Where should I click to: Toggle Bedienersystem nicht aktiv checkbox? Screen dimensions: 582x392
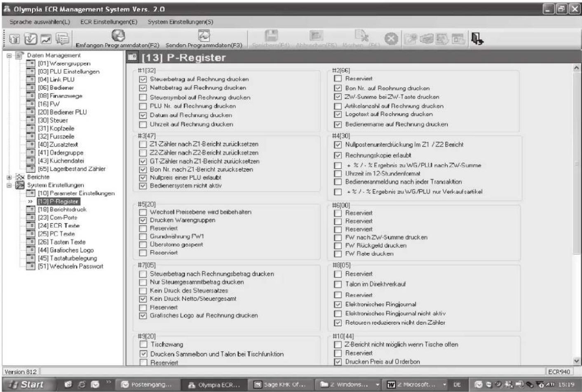pyautogui.click(x=143, y=186)
